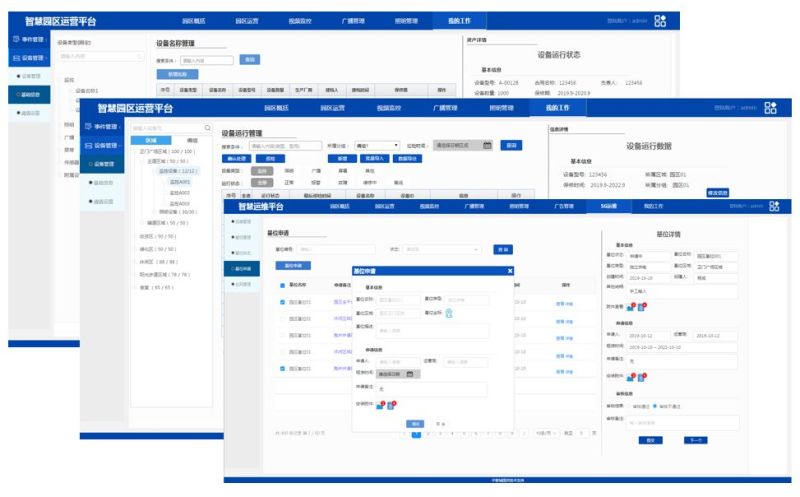Click the search magnifier icon above 区域 tab
Image resolution: width=800 pixels, height=497 pixels.
[207, 128]
